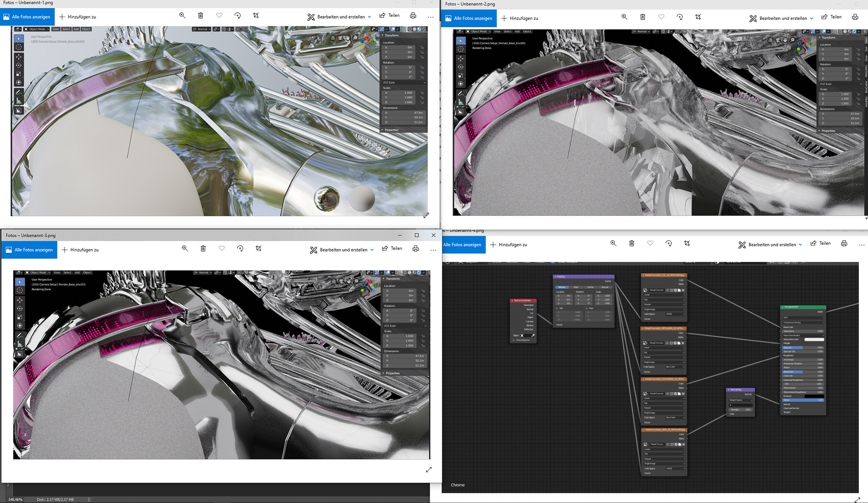Delete the photo in Unbenannt-1 window

pyautogui.click(x=201, y=16)
